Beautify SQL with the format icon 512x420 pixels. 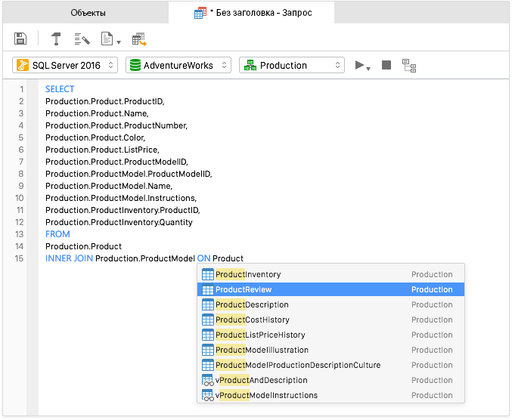pos(82,39)
